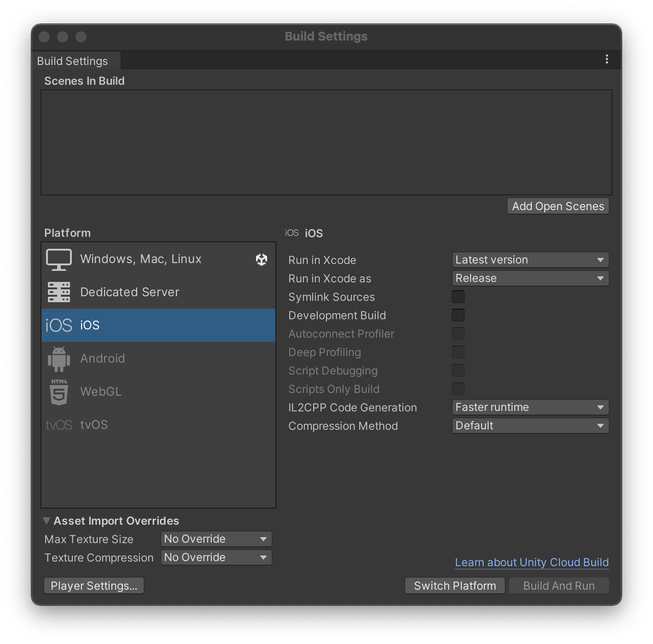Click the Platform heading
Image resolution: width=653 pixels, height=644 pixels.
click(x=67, y=233)
